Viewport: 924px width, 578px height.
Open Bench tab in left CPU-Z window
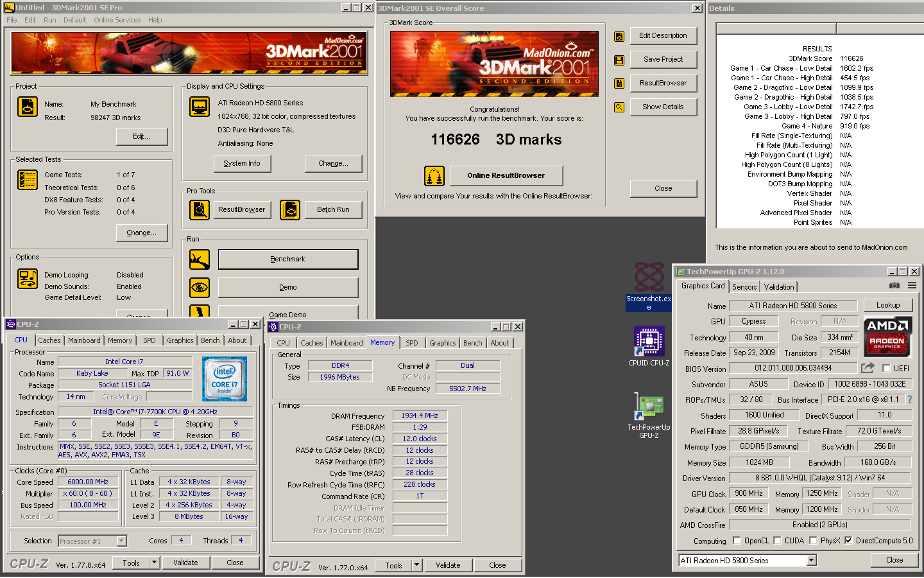[x=210, y=340]
